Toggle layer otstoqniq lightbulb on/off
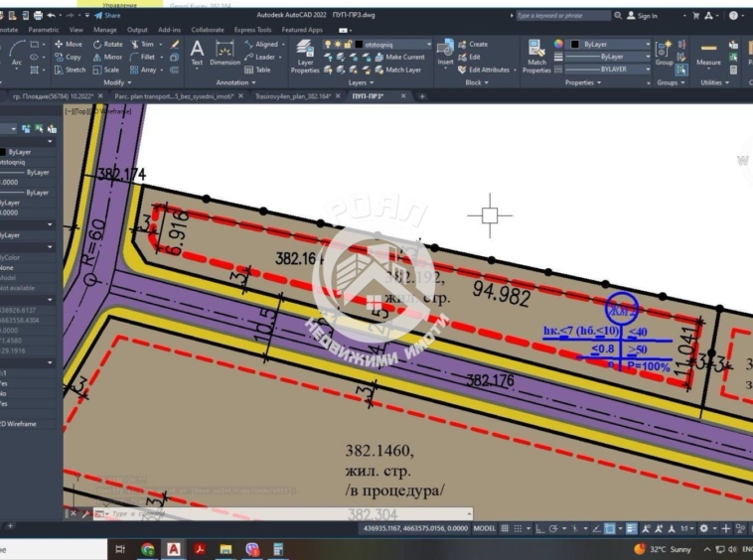The width and height of the screenshot is (753, 560). pyautogui.click(x=328, y=44)
